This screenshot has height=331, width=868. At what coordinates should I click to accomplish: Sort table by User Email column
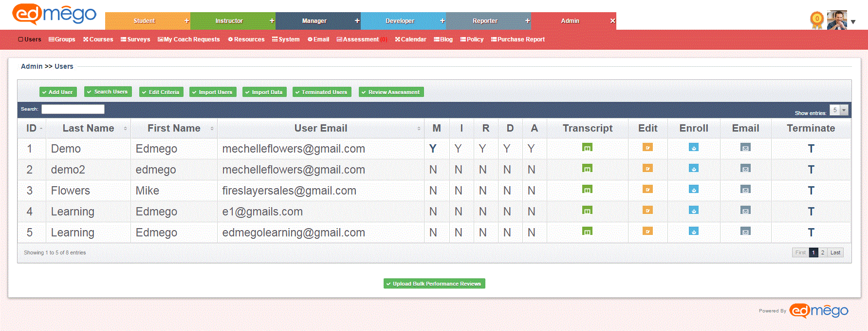(321, 128)
